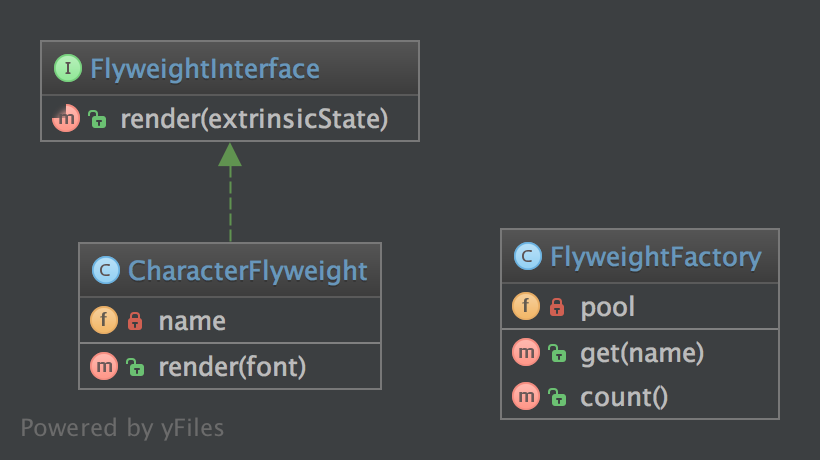Click the abstract method icon beside render(extrinsicState)
The image size is (820, 460).
pyautogui.click(x=66, y=118)
